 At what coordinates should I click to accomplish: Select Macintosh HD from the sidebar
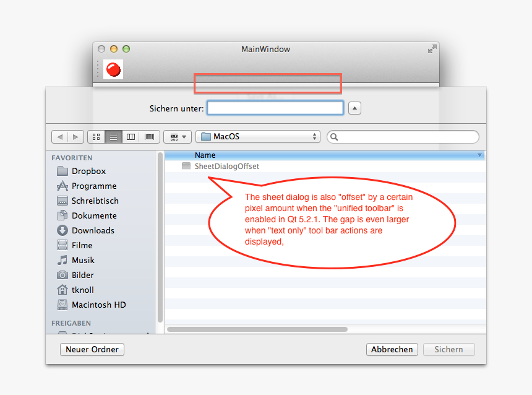tap(98, 305)
